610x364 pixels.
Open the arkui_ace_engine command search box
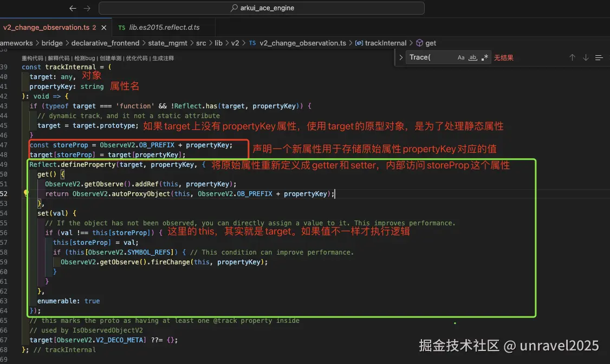(262, 8)
